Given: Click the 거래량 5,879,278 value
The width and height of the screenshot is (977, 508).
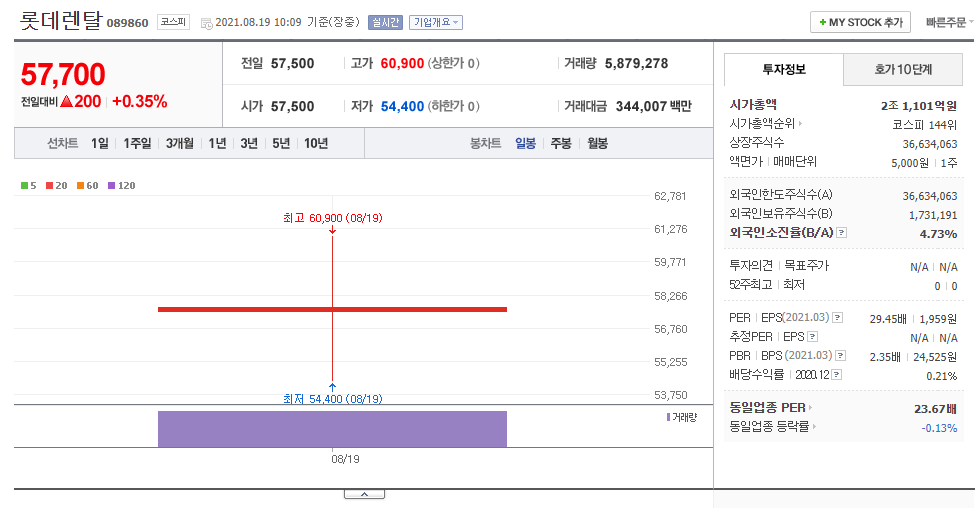Looking at the screenshot, I should [636, 64].
